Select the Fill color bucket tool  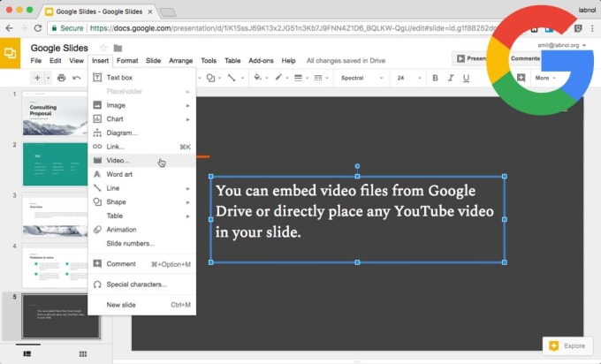[x=257, y=78]
